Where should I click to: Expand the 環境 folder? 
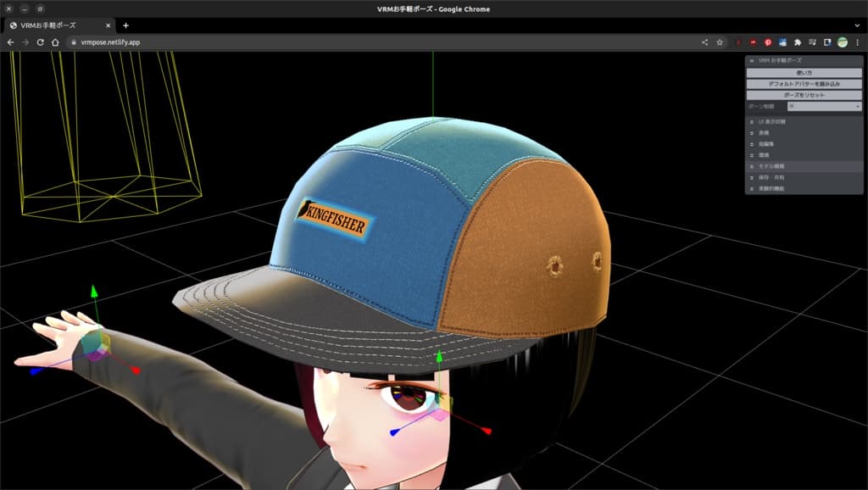click(x=804, y=155)
